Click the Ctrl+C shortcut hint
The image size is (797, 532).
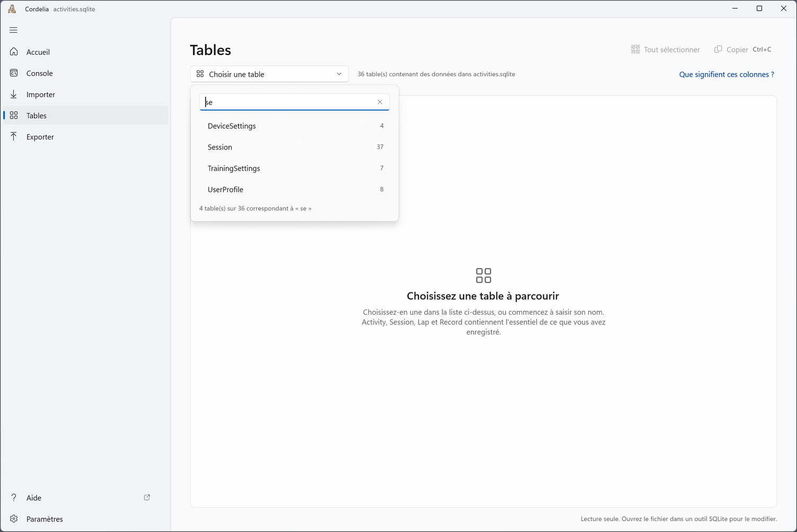coord(762,49)
